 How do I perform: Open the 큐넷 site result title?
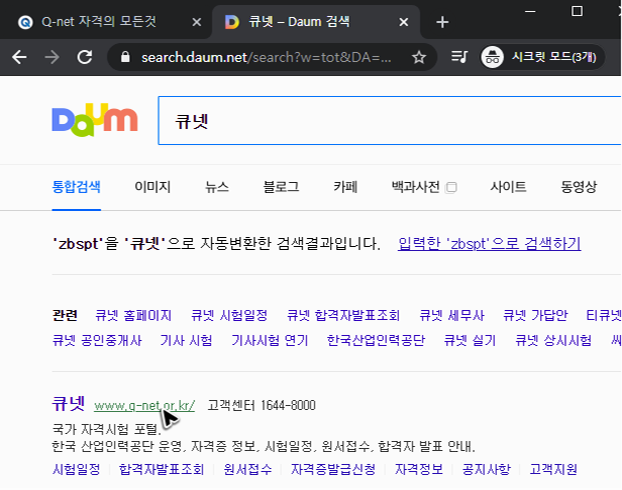point(68,404)
